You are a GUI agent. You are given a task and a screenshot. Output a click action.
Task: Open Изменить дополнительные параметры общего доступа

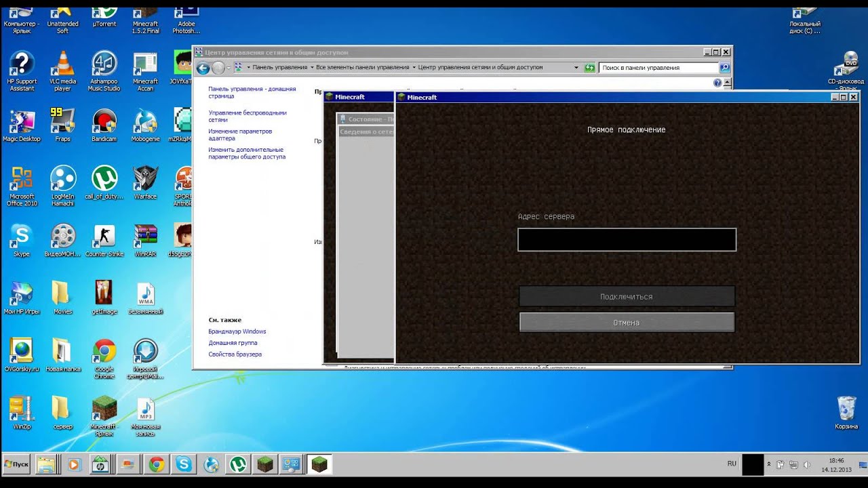pyautogui.click(x=247, y=153)
